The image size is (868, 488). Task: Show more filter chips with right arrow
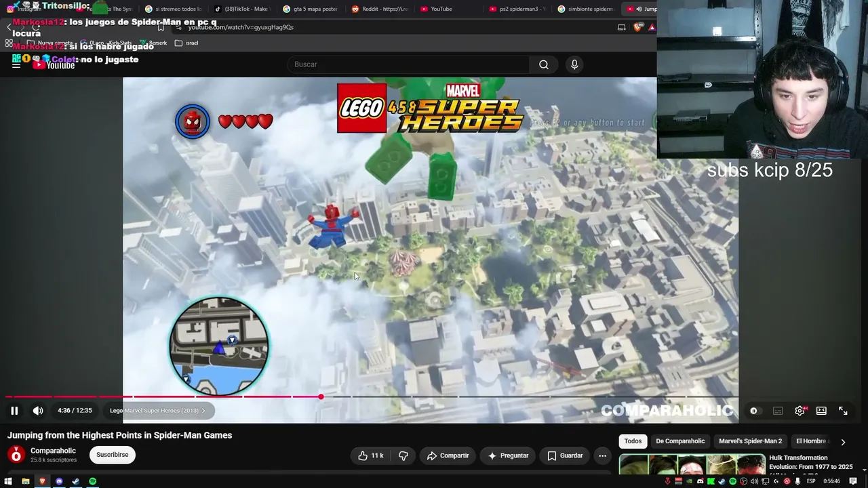[843, 442]
